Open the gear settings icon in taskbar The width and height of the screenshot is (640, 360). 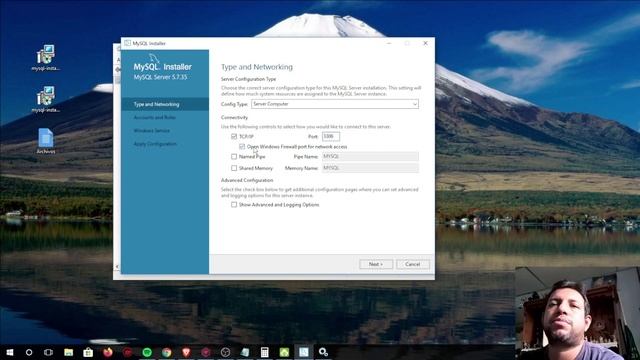coord(323,352)
